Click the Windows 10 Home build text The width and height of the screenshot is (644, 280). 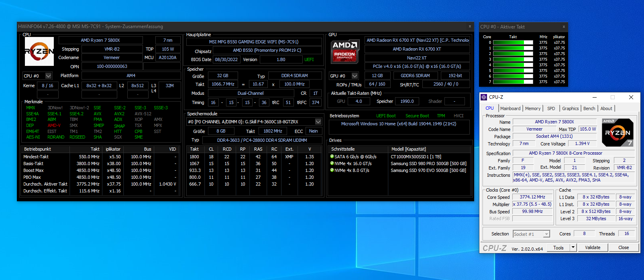(x=399, y=124)
